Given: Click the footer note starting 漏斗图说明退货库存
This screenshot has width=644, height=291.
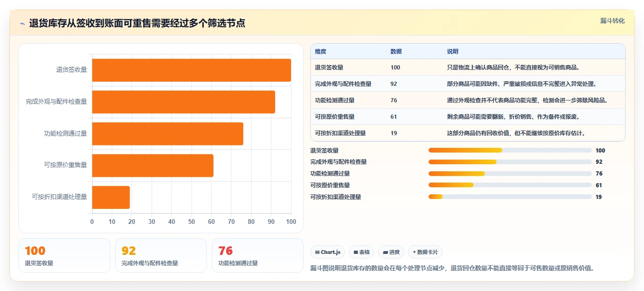Looking at the screenshot, I should (x=452, y=268).
